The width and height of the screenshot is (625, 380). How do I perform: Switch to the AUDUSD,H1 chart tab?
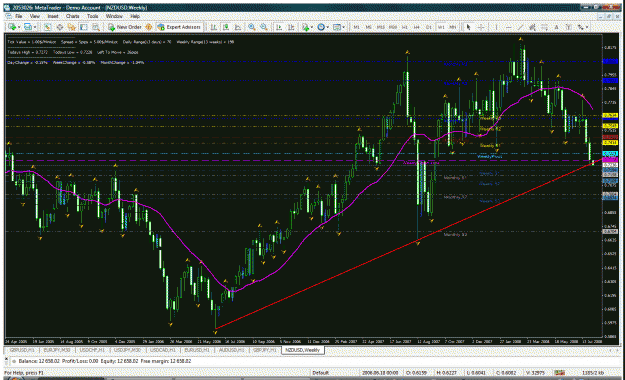[x=232, y=350]
